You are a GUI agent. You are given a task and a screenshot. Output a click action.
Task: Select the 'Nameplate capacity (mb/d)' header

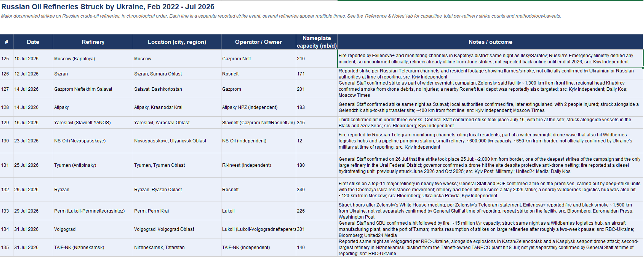tap(317, 42)
